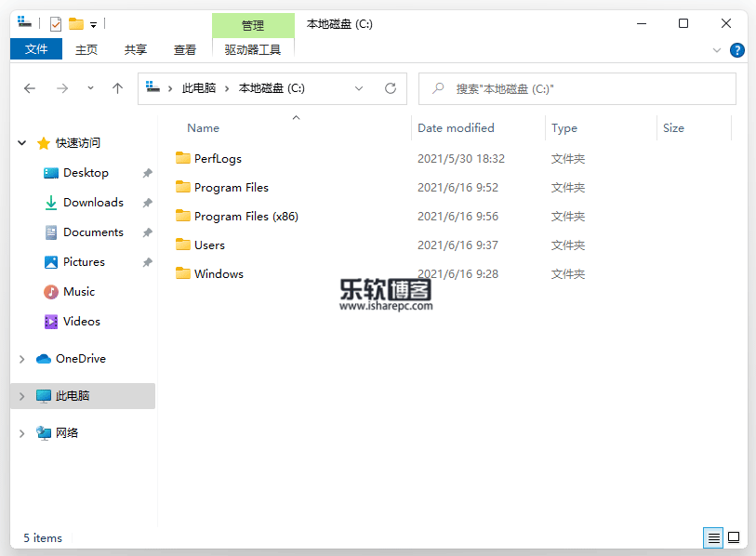The image size is (756, 556).
Task: Switch to large icons view
Action: [x=734, y=537]
